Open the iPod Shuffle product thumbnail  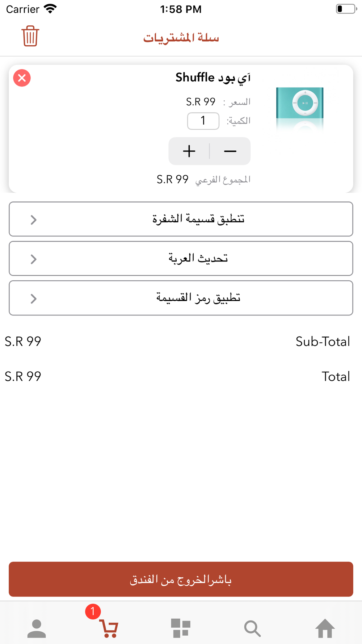(x=300, y=108)
